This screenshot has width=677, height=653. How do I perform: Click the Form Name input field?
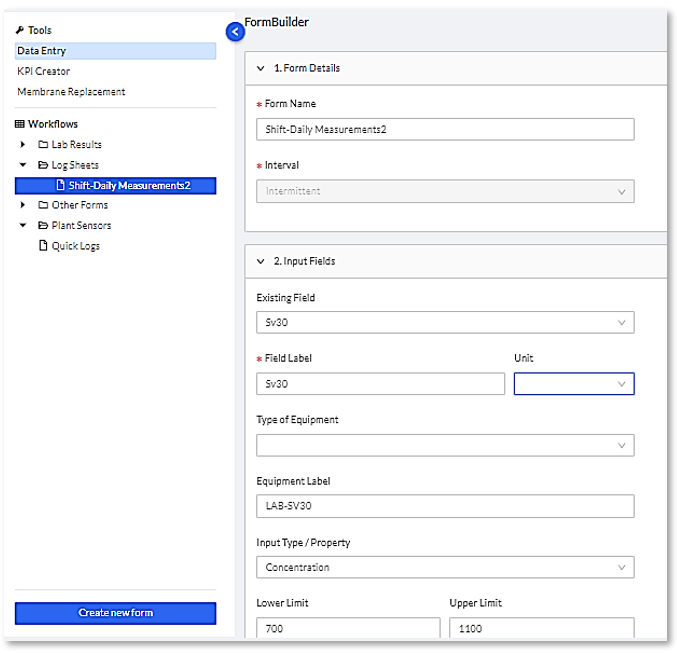[445, 129]
